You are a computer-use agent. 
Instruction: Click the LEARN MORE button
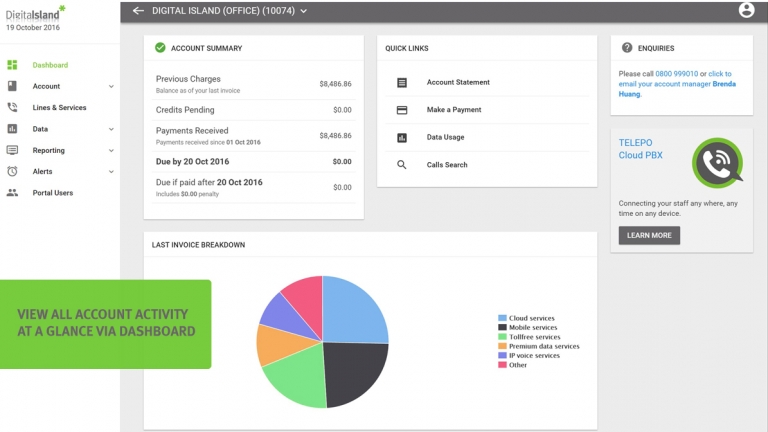tap(649, 235)
